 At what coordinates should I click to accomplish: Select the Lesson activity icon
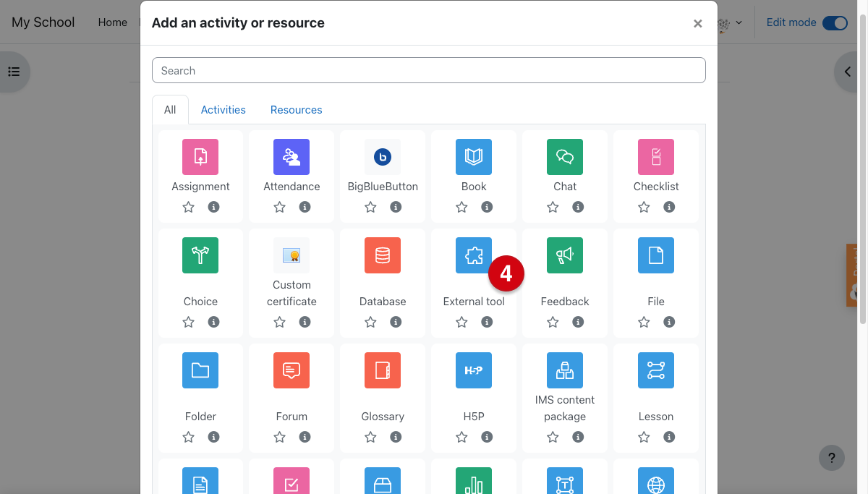click(x=656, y=370)
